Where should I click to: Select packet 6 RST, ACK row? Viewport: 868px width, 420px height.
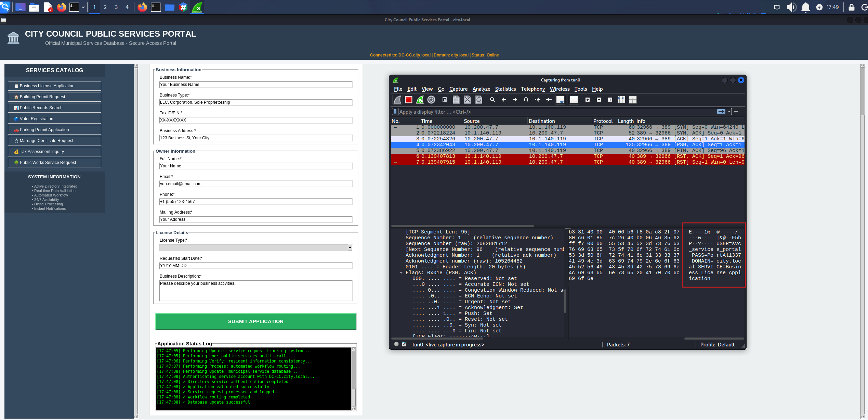click(x=568, y=156)
